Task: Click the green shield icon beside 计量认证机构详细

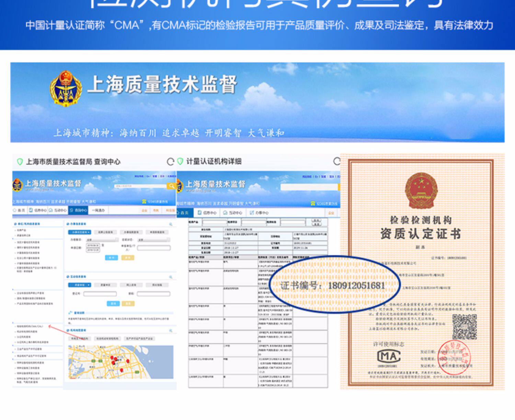Action: pyautogui.click(x=180, y=161)
